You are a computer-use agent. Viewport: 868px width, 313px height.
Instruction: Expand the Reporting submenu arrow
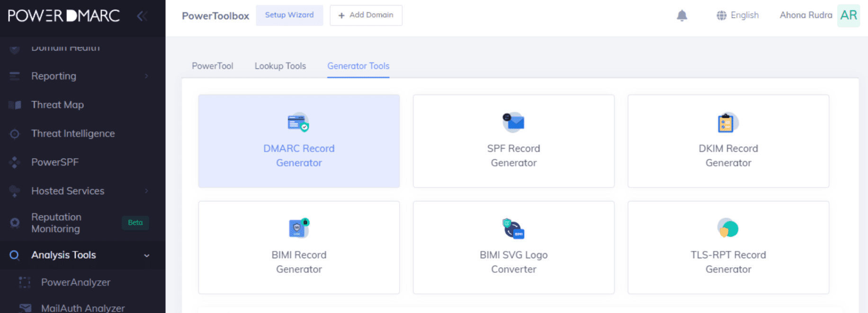146,76
